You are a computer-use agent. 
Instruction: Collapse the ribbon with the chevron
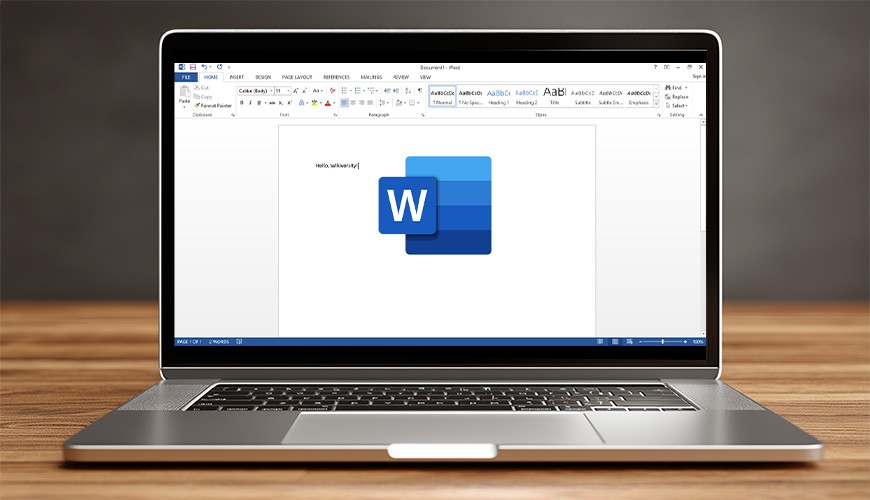click(701, 115)
